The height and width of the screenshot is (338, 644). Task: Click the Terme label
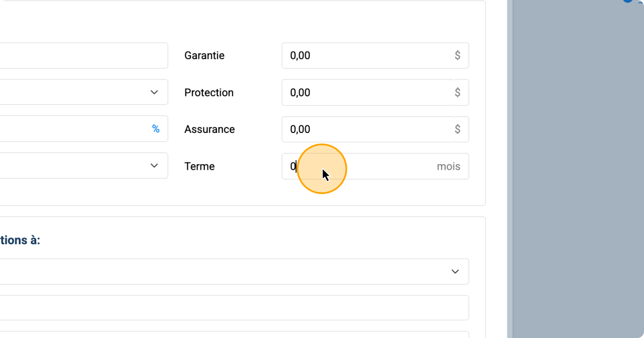(199, 166)
